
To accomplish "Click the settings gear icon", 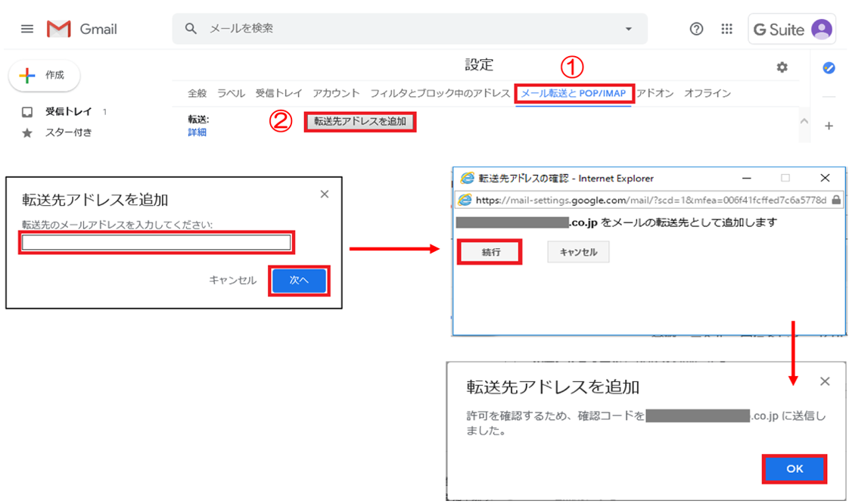I will 782,67.
